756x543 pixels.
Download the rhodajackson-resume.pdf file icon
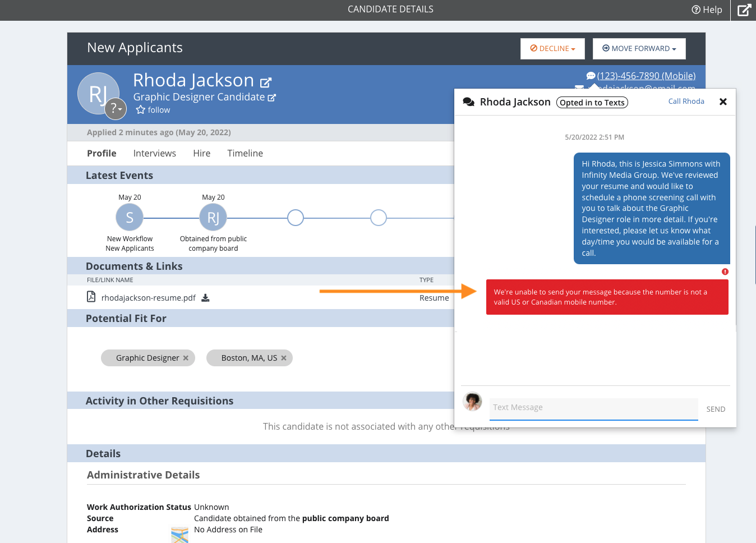pyautogui.click(x=205, y=298)
